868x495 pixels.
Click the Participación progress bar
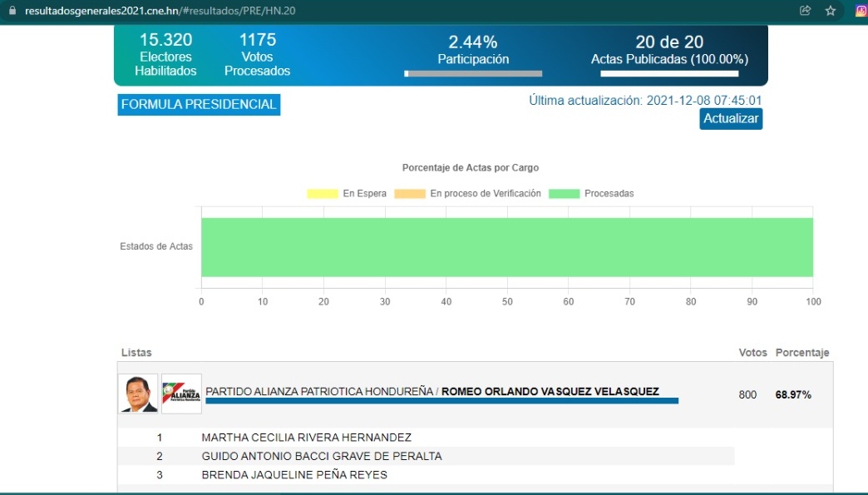[x=473, y=74]
